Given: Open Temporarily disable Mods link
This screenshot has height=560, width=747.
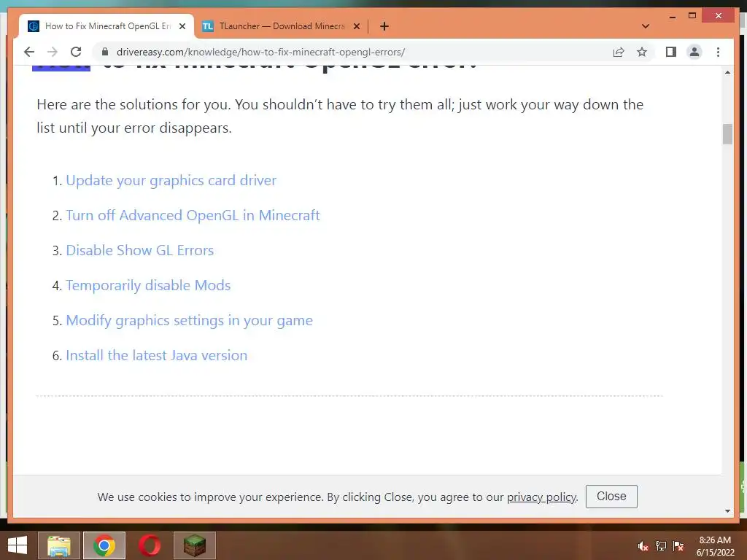Looking at the screenshot, I should [x=148, y=285].
